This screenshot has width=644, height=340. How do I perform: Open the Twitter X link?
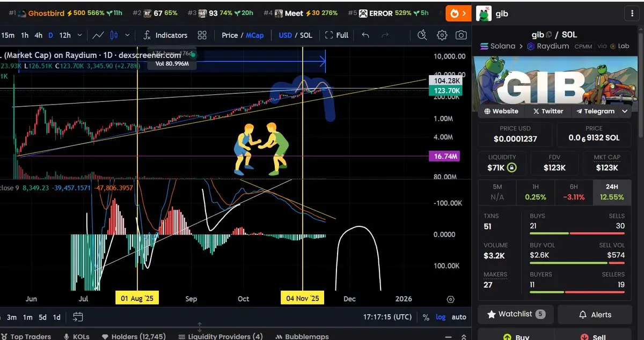pos(548,111)
